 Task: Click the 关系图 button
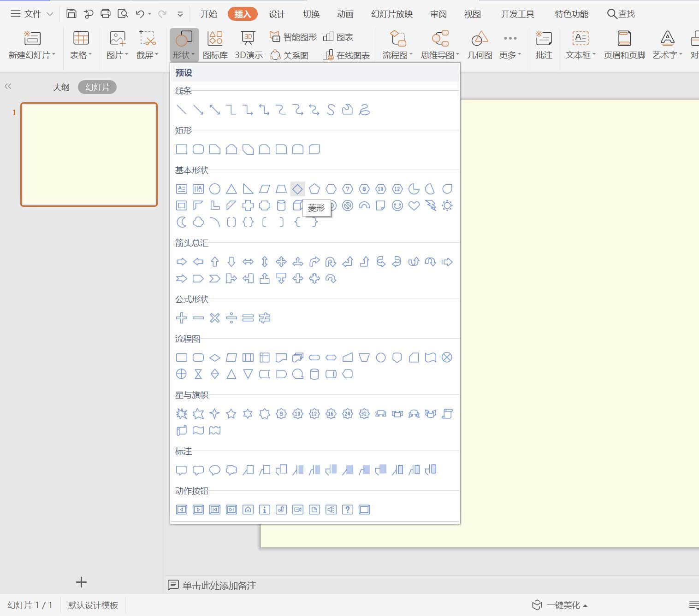[x=289, y=55]
